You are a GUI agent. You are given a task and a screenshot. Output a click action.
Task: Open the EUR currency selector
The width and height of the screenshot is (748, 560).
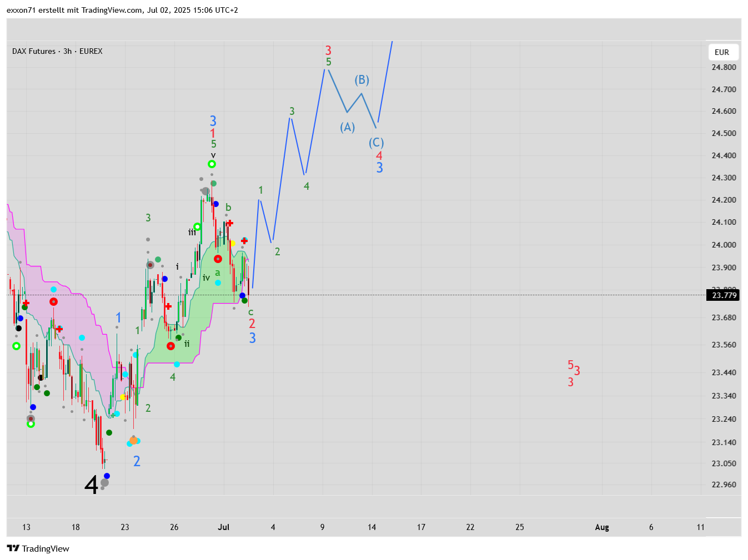(722, 52)
